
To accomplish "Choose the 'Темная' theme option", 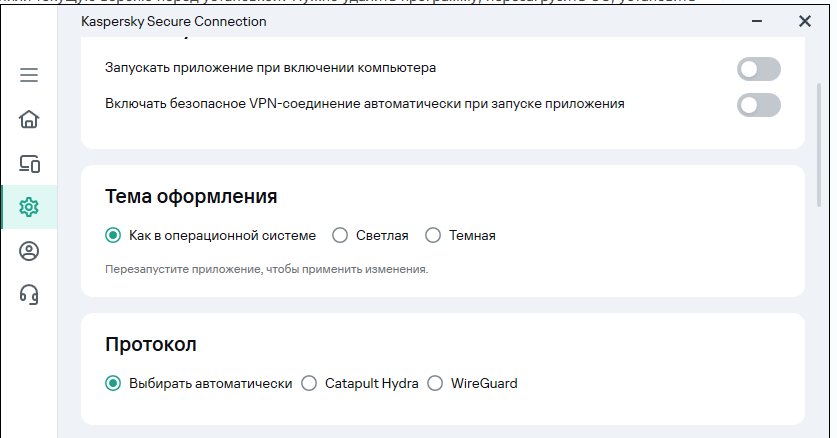I will [x=433, y=236].
